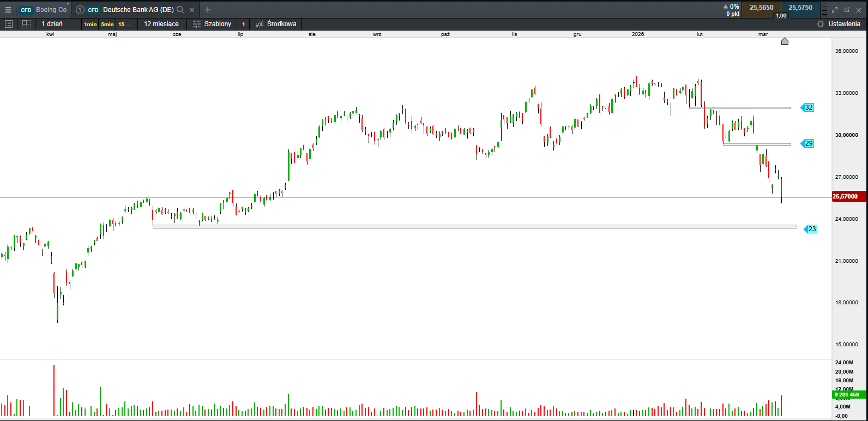Open the hamburger menu beside the Boeing tab

click(x=8, y=9)
